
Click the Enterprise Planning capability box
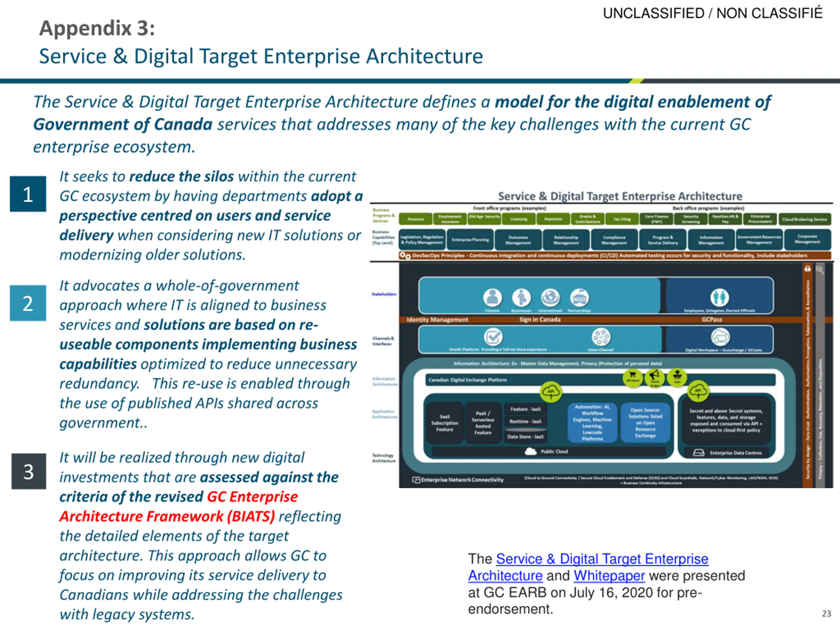[x=470, y=240]
